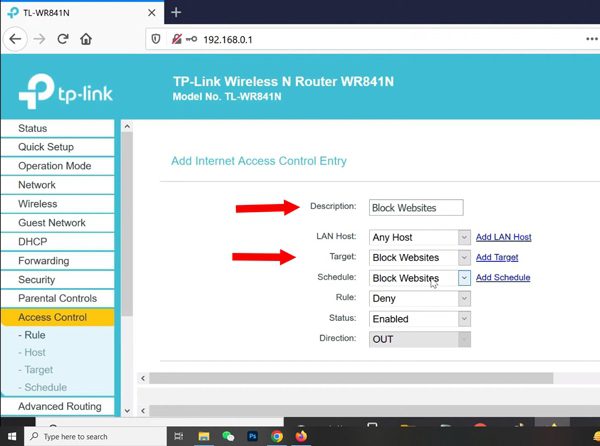Image resolution: width=600 pixels, height=446 pixels.
Task: Select the Access Control menu item
Action: (57, 317)
